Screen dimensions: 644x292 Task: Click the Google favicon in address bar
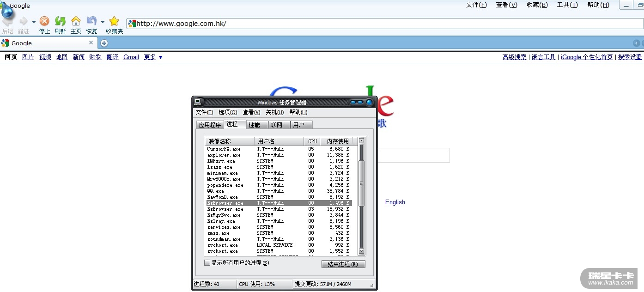point(132,24)
